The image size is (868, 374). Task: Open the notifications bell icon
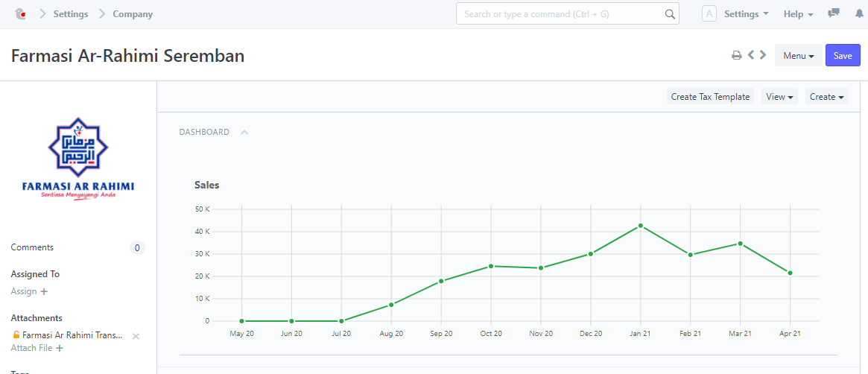pos(859,14)
